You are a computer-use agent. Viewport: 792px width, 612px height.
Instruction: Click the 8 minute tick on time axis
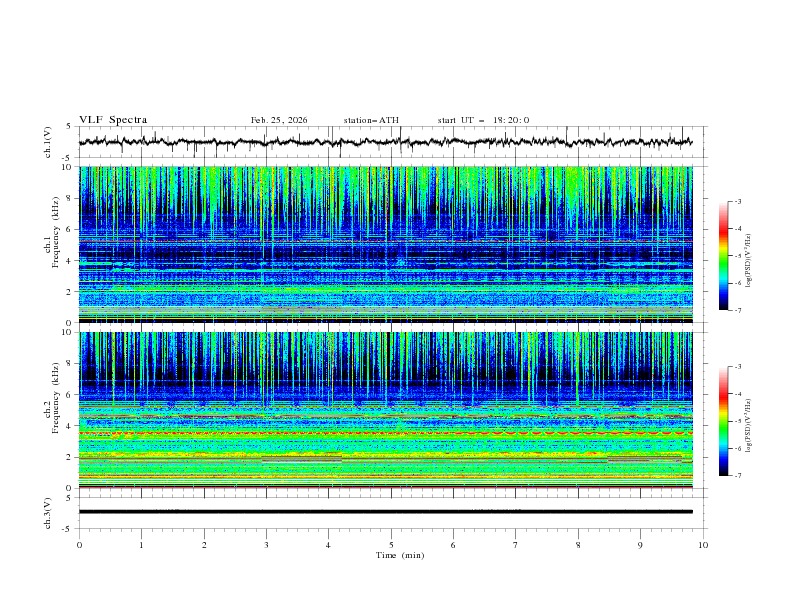(578, 545)
